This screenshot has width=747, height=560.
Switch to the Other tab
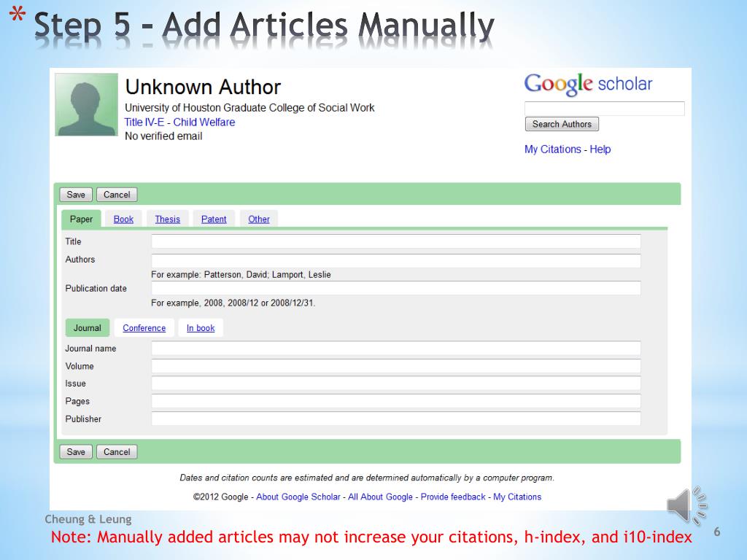click(259, 219)
